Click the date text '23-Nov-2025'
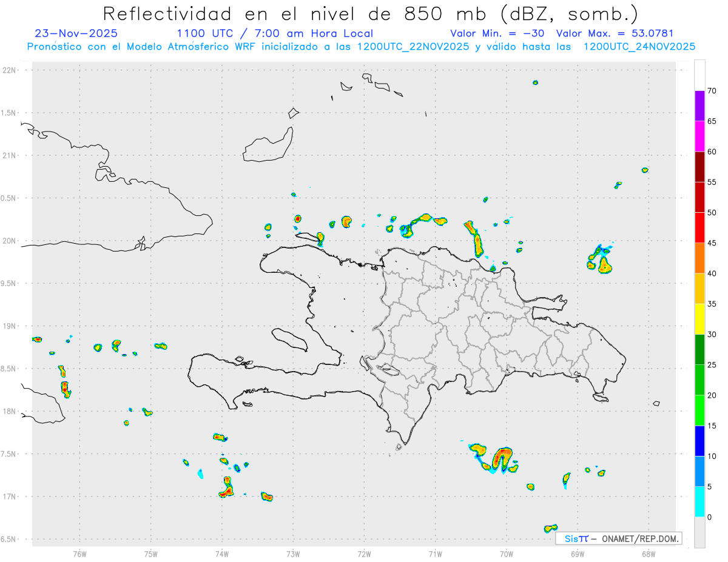The height and width of the screenshot is (562, 728). coord(76,33)
